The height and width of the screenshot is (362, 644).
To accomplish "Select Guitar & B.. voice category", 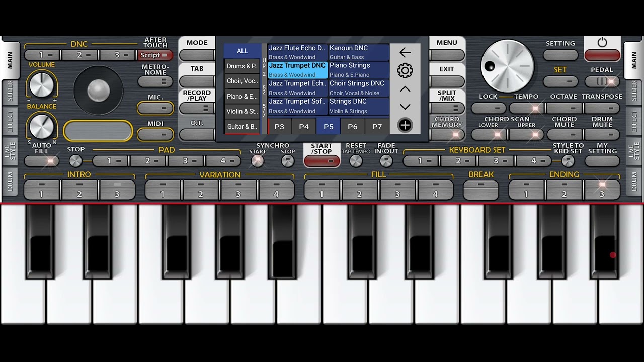I will 242,127.
